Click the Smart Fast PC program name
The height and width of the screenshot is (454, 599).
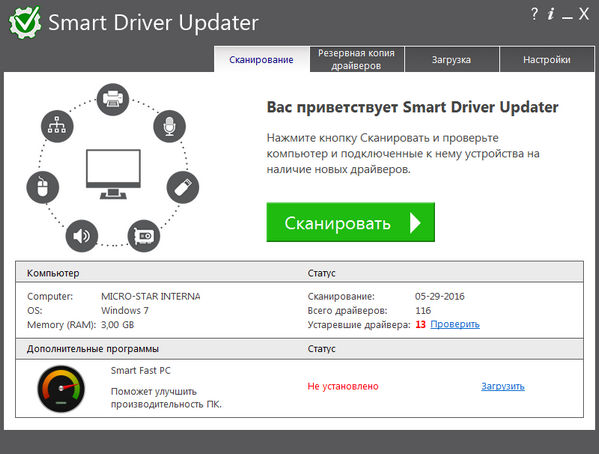pos(141,370)
